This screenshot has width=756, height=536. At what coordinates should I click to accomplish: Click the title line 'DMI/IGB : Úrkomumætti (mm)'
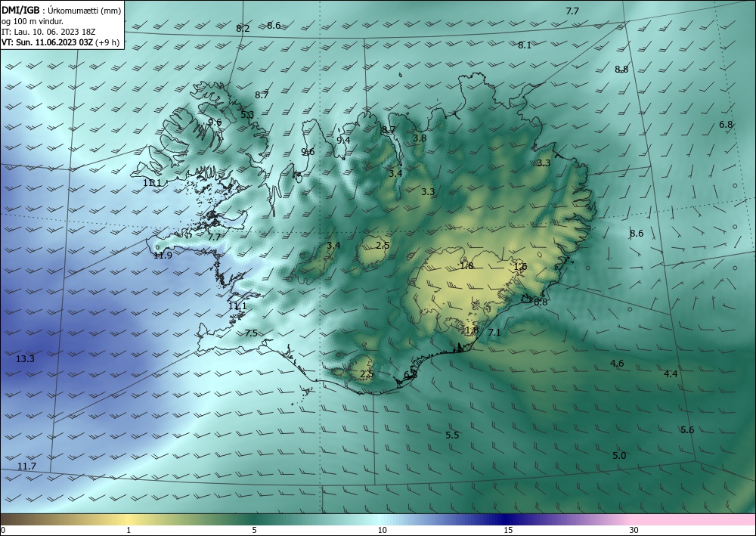click(61, 10)
